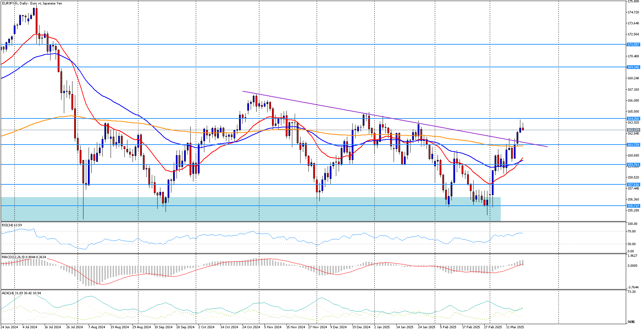Click the 157.816 support price tag
This screenshot has height=331, width=644.
coord(633,185)
